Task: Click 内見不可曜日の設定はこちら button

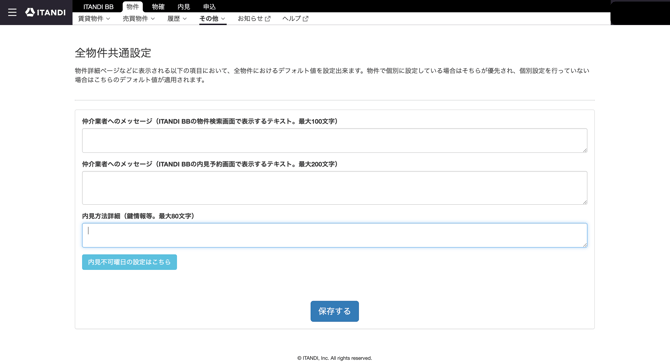Action: [129, 262]
